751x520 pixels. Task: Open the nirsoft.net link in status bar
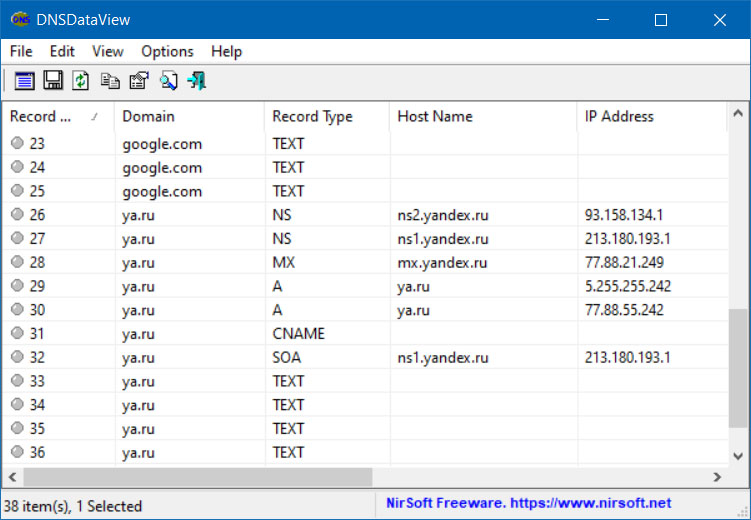[528, 503]
